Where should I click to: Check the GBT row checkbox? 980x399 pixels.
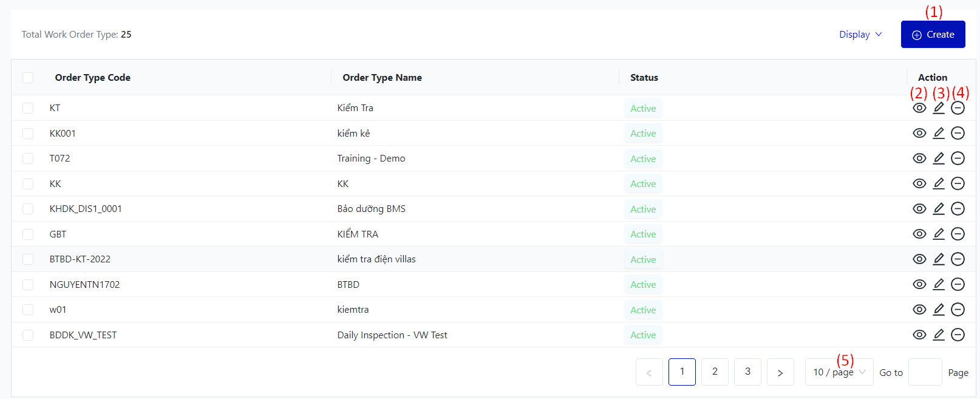(28, 234)
